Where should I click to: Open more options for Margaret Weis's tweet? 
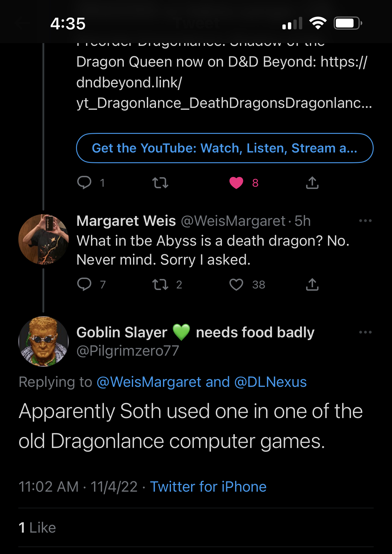click(x=365, y=221)
